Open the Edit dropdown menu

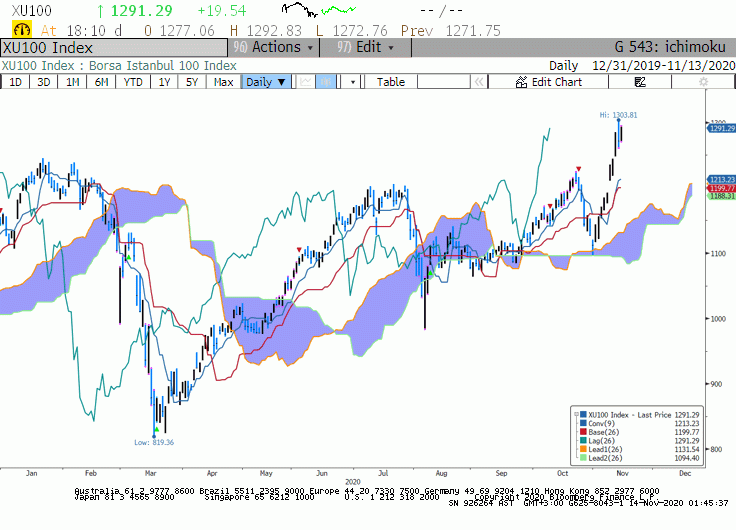tap(366, 47)
